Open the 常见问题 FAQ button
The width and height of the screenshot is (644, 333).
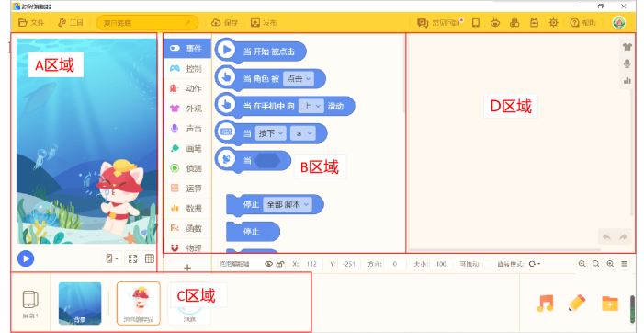pyautogui.click(x=440, y=23)
